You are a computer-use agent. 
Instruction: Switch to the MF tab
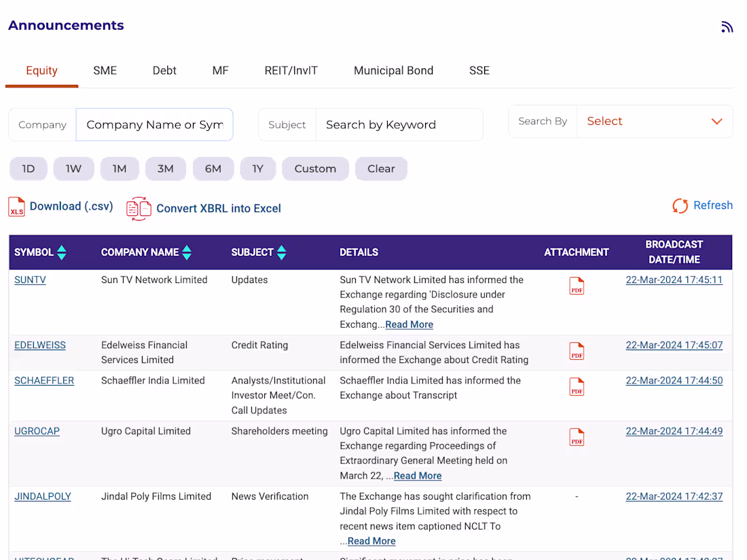tap(220, 71)
